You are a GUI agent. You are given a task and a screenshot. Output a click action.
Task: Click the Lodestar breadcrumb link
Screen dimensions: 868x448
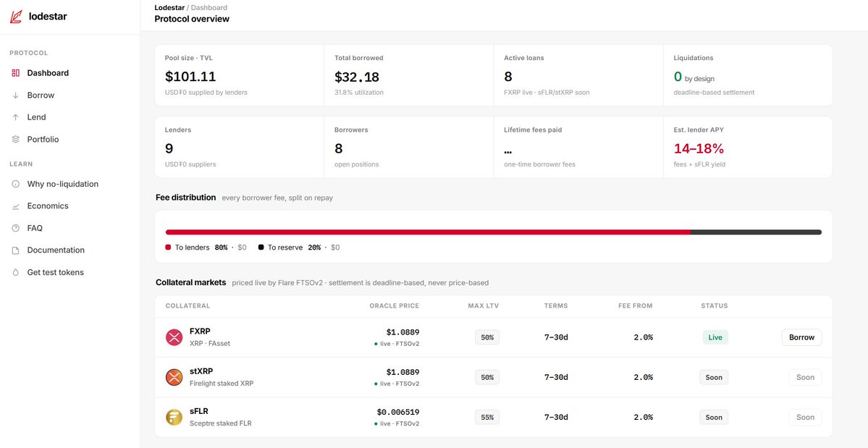(169, 8)
